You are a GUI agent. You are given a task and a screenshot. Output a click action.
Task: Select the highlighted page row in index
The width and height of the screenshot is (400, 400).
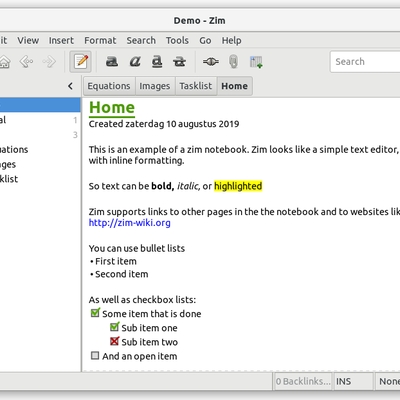40,105
